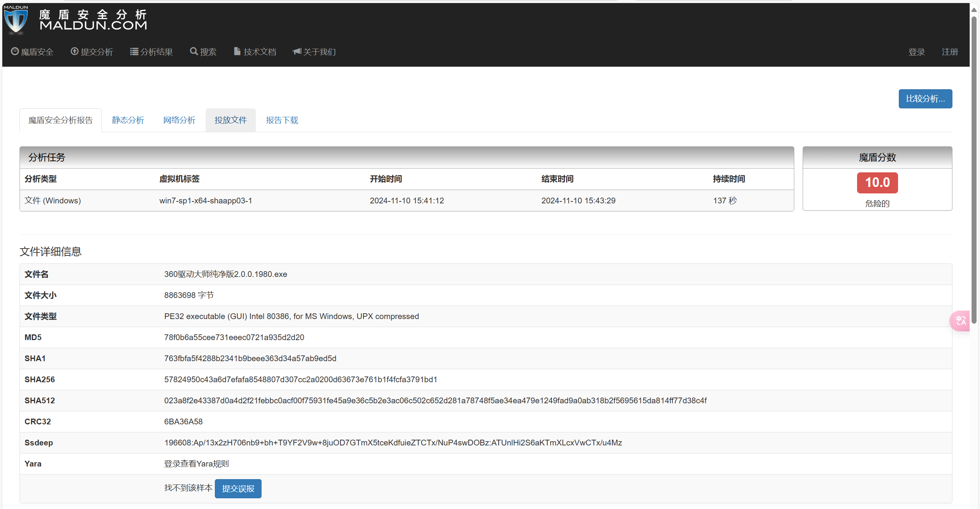The image size is (980, 509).
Task: Click the 提交误报 button
Action: click(238, 489)
